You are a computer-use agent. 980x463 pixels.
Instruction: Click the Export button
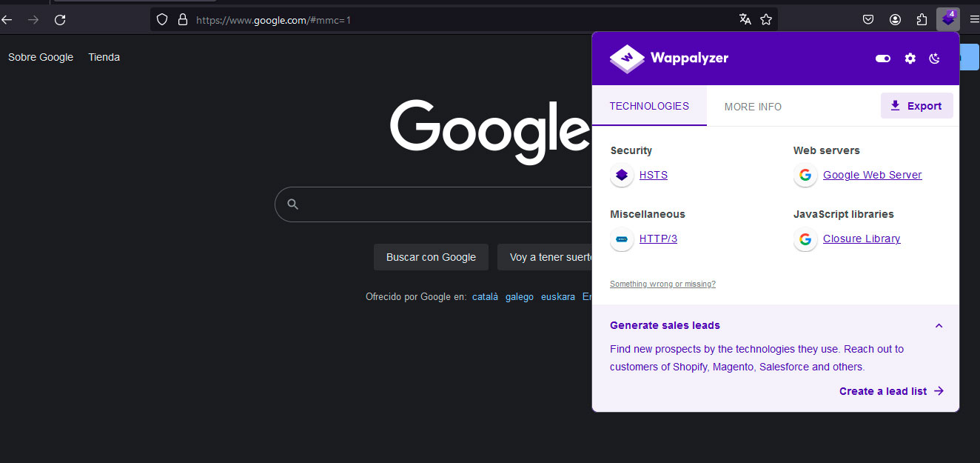point(916,106)
